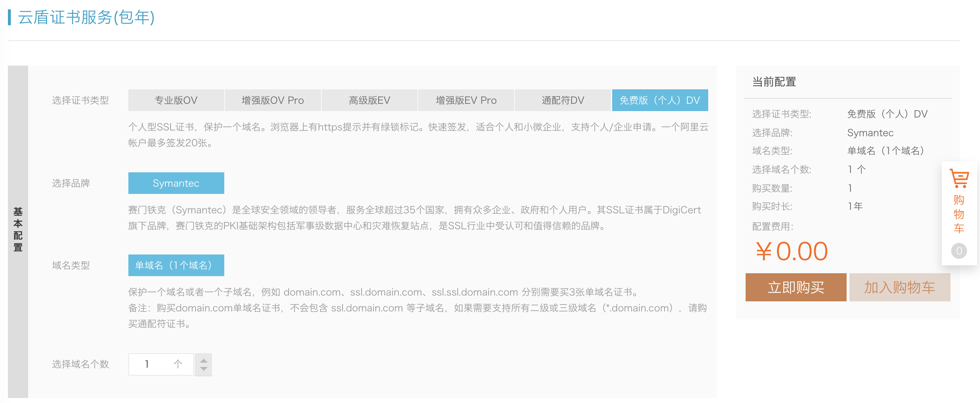Screen dimensions: 980x403
Task: Increase domain count with up arrow
Action: (x=203, y=360)
